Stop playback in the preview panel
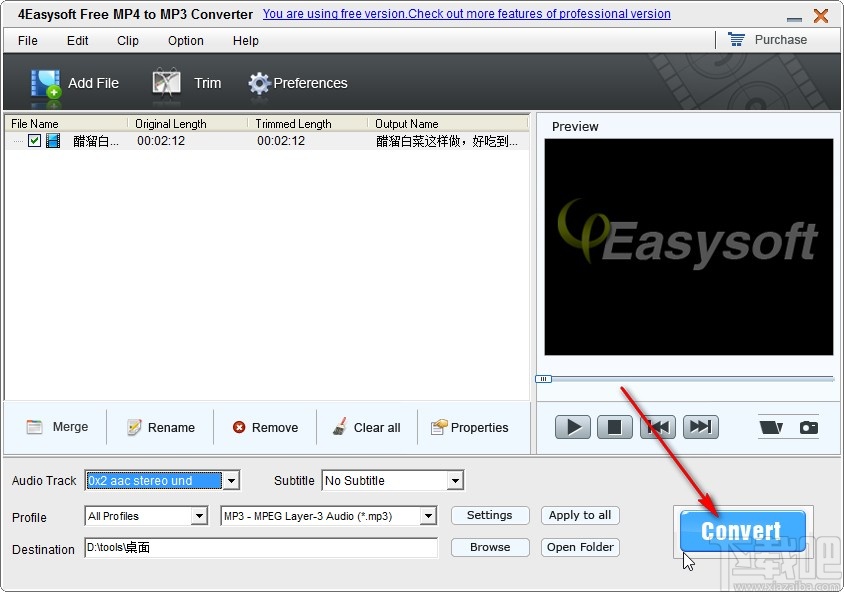This screenshot has width=844, height=592. 615,426
